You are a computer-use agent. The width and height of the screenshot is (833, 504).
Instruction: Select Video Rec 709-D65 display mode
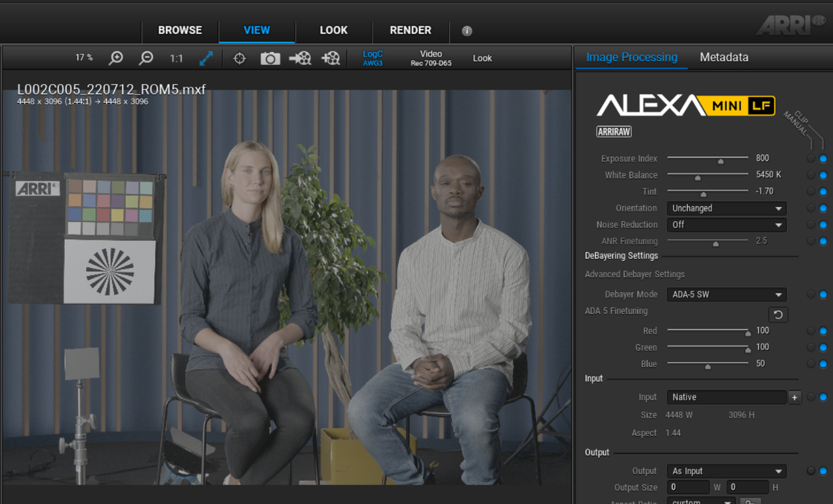point(431,59)
